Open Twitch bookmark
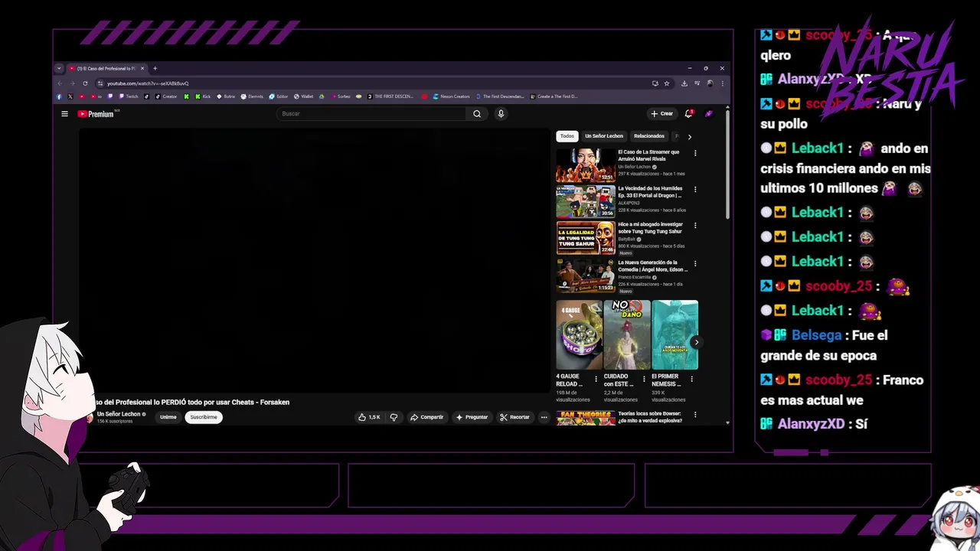The image size is (980, 551). pos(128,96)
